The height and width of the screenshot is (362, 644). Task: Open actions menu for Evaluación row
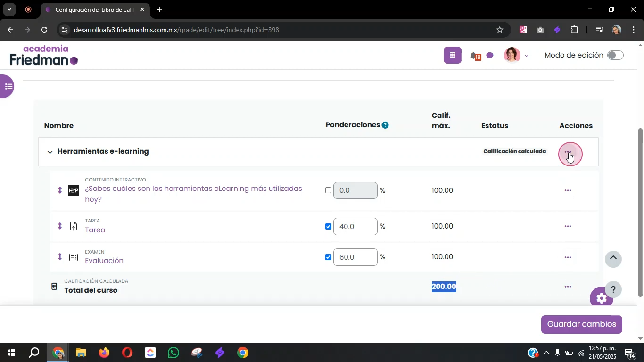point(568,257)
